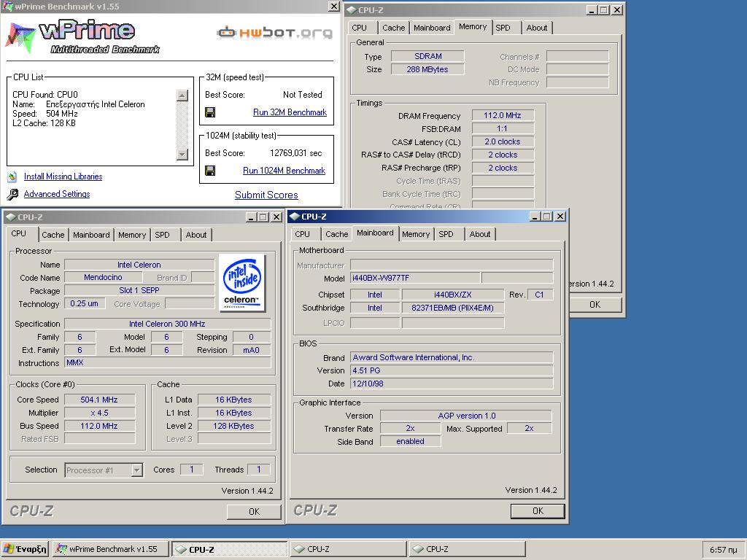The width and height of the screenshot is (747, 560).
Task: Open Mainboard tab in CPU-Z Memory window
Action: coord(432,28)
